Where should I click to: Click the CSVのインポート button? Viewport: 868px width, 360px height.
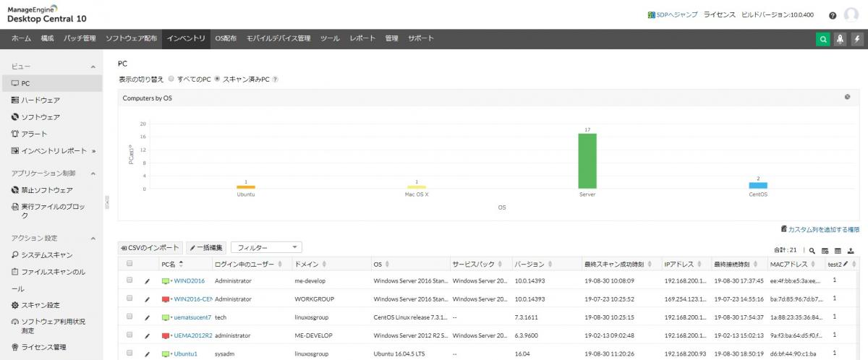(150, 247)
